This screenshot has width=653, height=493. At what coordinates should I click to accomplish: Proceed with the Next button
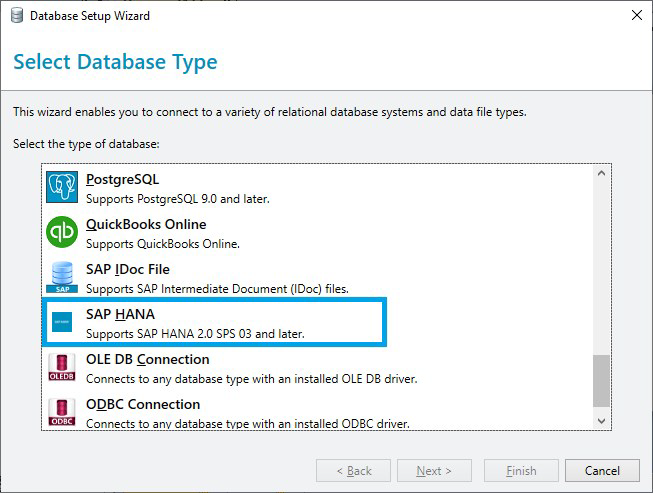tap(434, 471)
